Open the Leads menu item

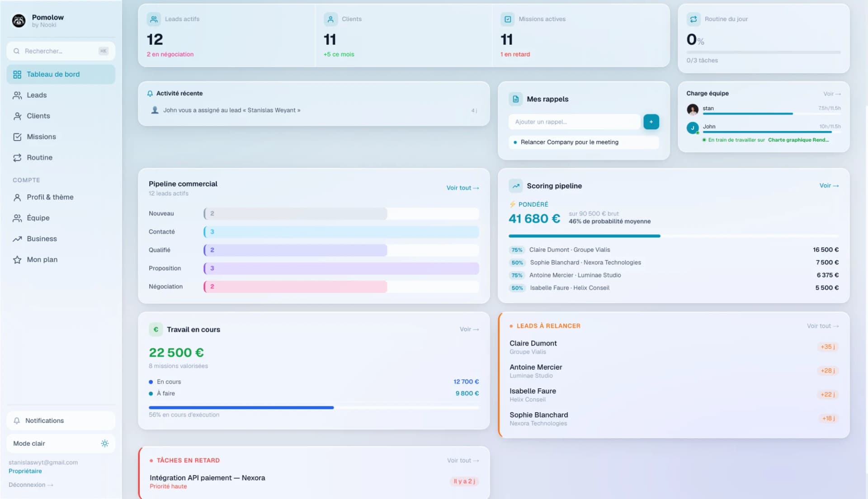[61, 95]
